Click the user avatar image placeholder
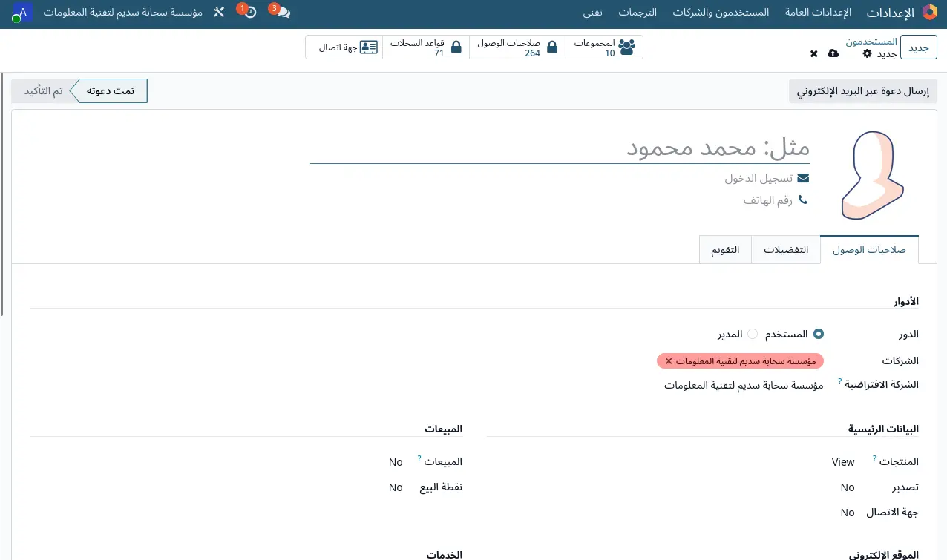This screenshot has height=560, width=947. (x=873, y=175)
